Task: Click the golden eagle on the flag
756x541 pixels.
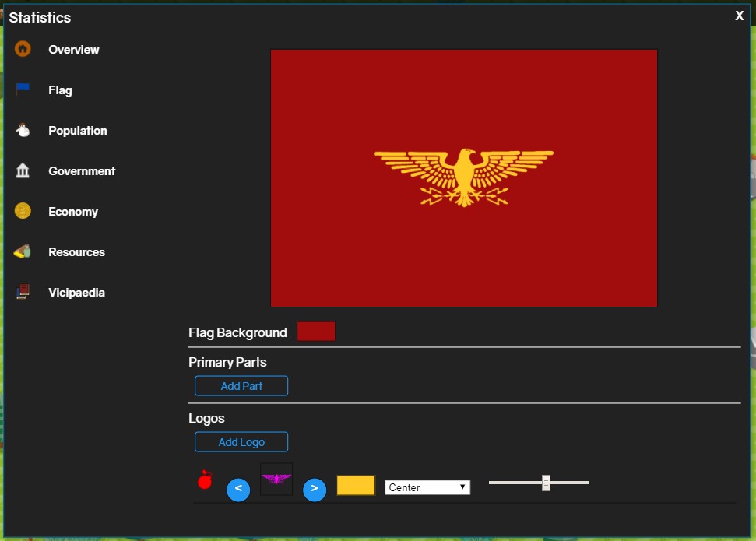Action: [464, 177]
